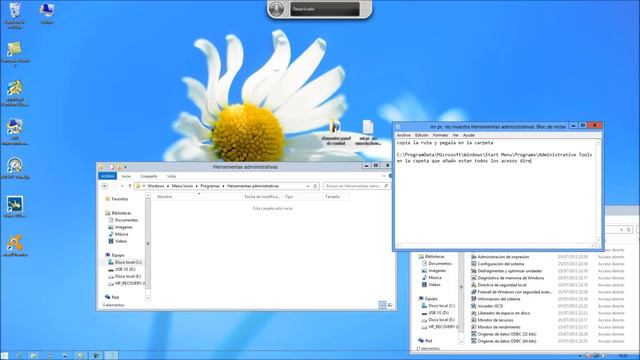Image resolution: width=640 pixels, height=360 pixels.
Task: Open the Archivo tab in Explorer ribbon
Action: coord(107,176)
